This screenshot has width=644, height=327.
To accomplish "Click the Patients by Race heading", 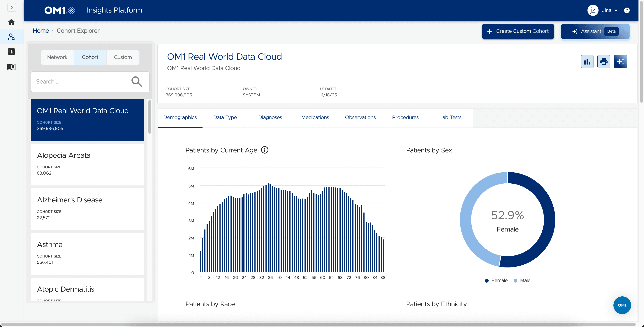I will coord(210,304).
